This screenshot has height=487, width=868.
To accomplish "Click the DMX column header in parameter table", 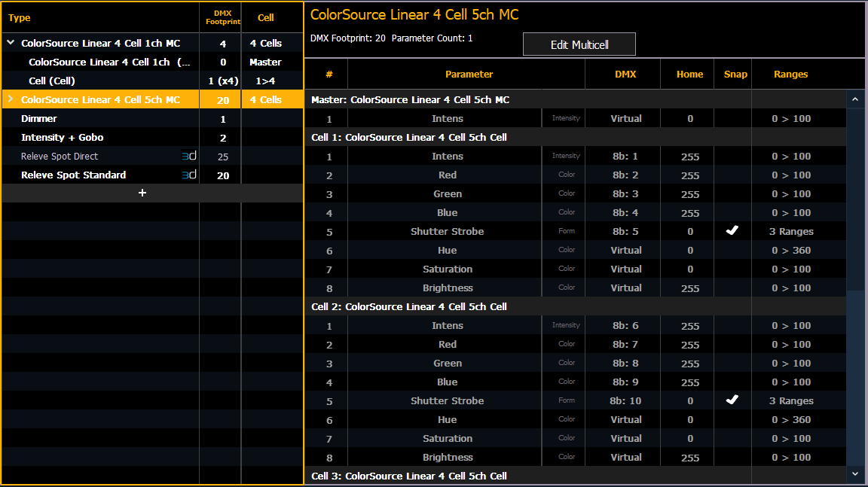I will [x=625, y=74].
